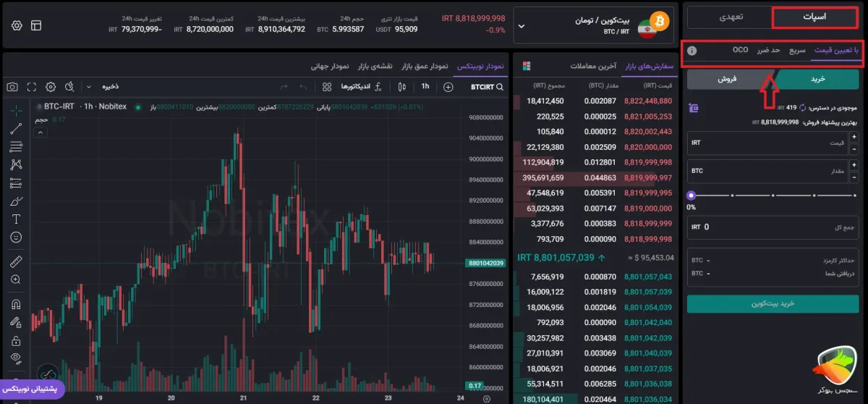Open the order types info icon
Screen dimensions: 868x404
(x=692, y=51)
